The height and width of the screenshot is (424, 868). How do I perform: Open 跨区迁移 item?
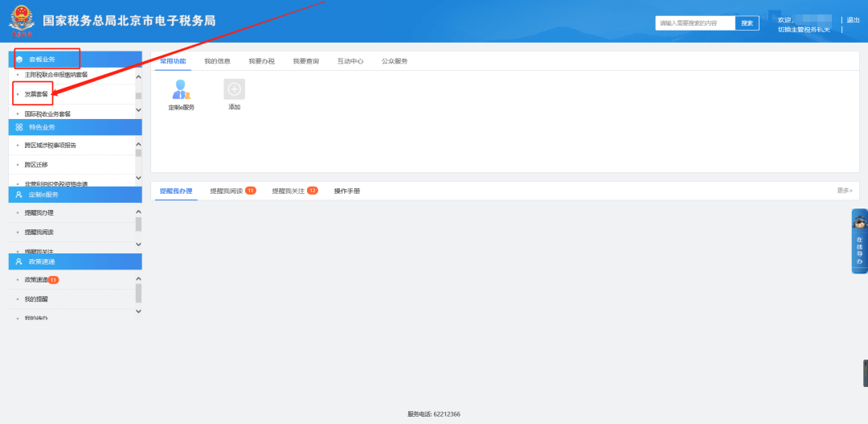36,165
